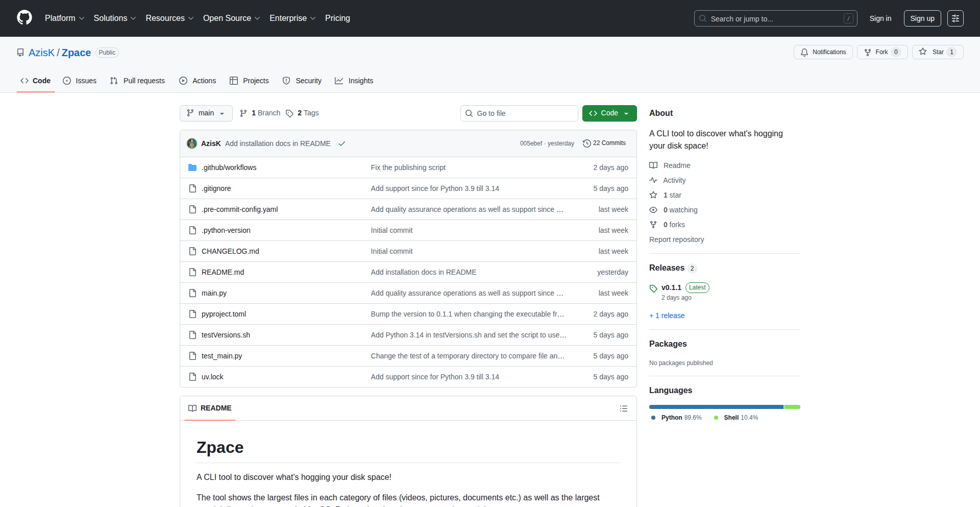Open the '+ 1 release' link
Viewport: 980px width, 507px height.
click(667, 316)
